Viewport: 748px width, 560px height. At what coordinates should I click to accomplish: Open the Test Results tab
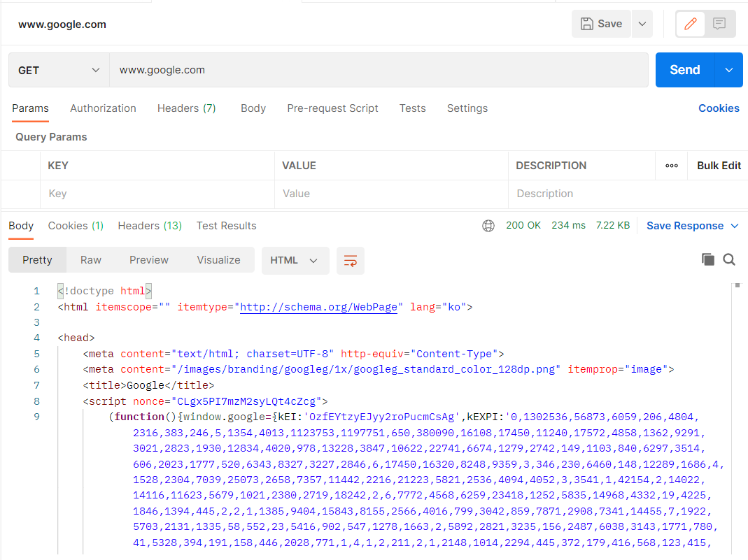227,226
